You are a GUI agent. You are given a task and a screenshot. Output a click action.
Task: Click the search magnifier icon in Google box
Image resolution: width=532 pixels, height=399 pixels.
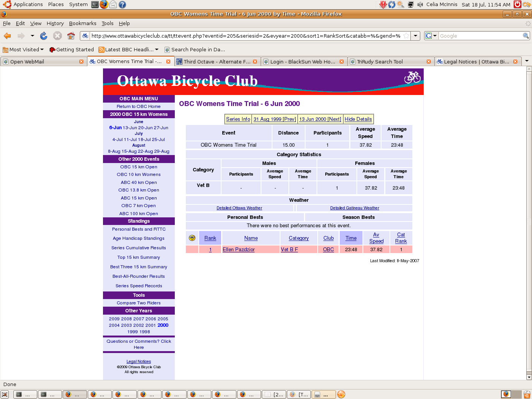click(526, 36)
